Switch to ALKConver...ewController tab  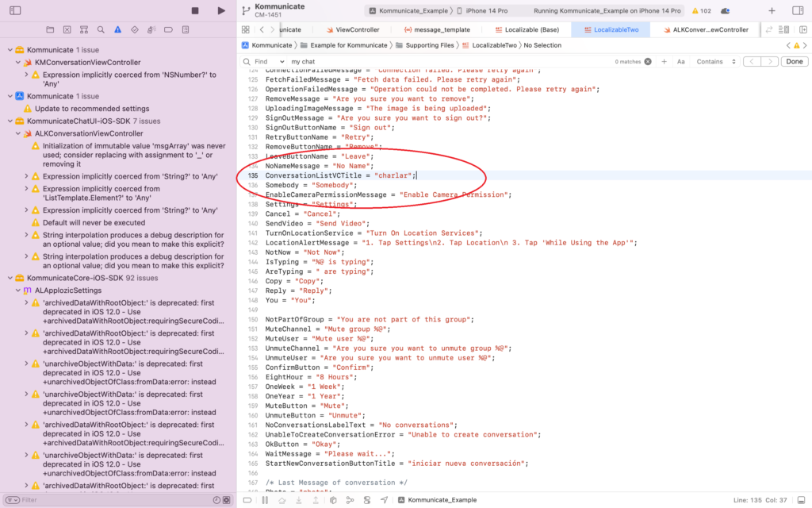pyautogui.click(x=705, y=29)
